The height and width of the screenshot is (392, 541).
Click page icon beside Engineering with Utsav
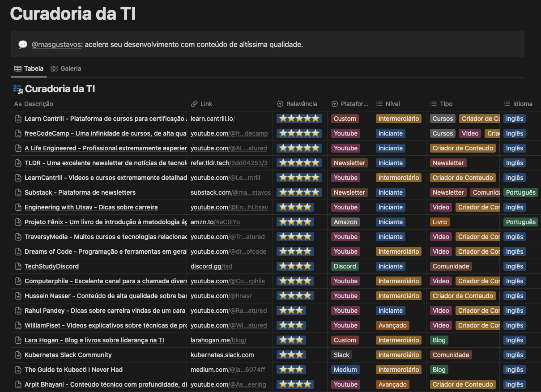pyautogui.click(x=18, y=207)
